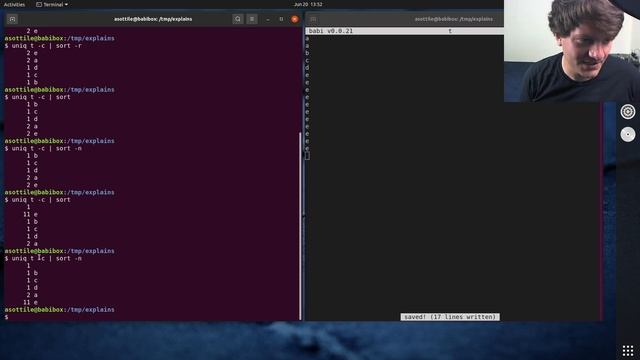Viewport: 640px width, 360px height.
Task: Open the Activities overview
Action: (14, 4)
